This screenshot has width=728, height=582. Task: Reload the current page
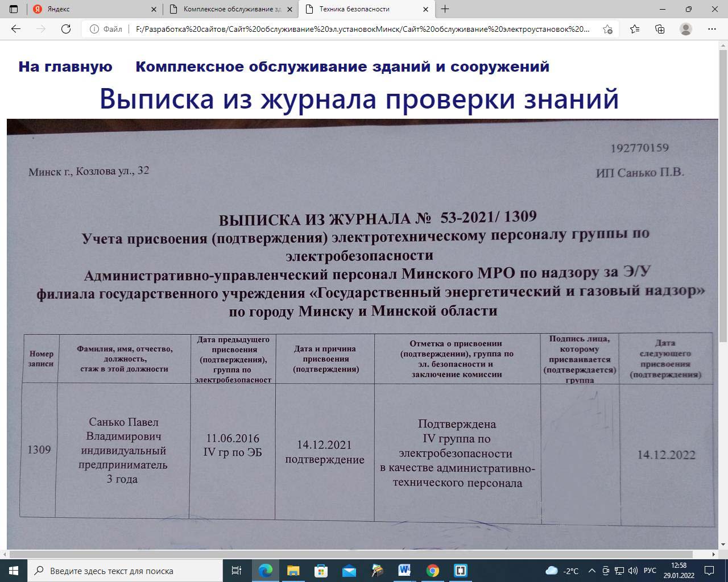(66, 29)
